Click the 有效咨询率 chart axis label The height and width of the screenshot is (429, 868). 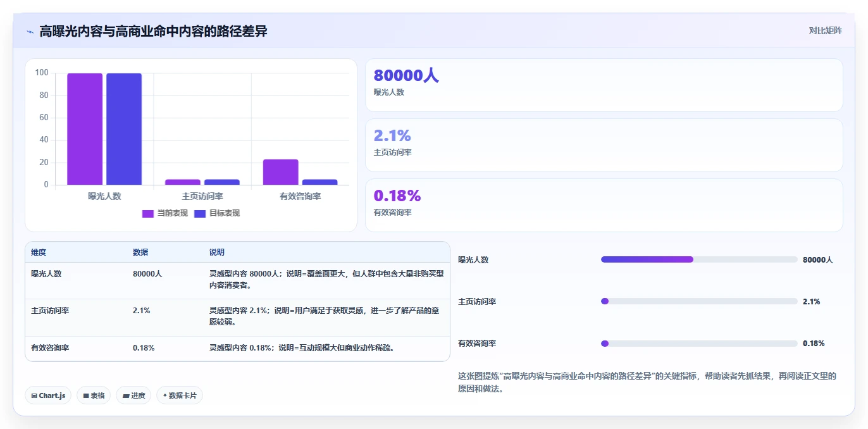300,196
